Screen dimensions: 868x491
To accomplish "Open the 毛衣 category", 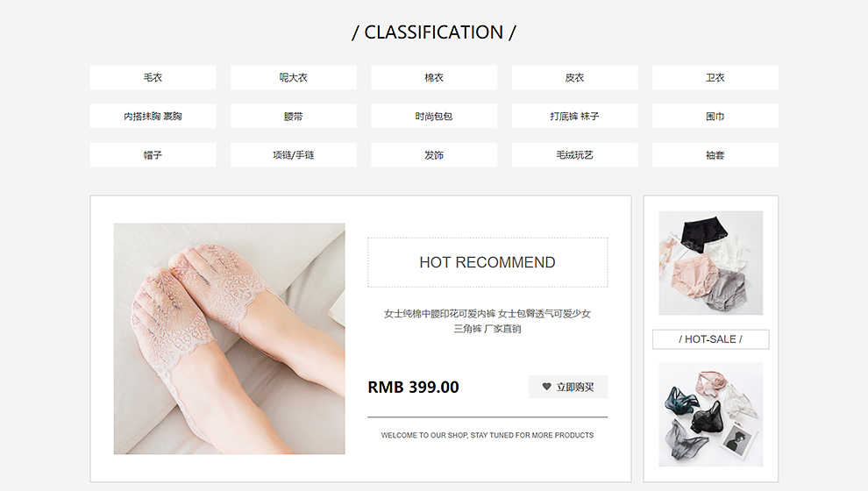I will 153,77.
